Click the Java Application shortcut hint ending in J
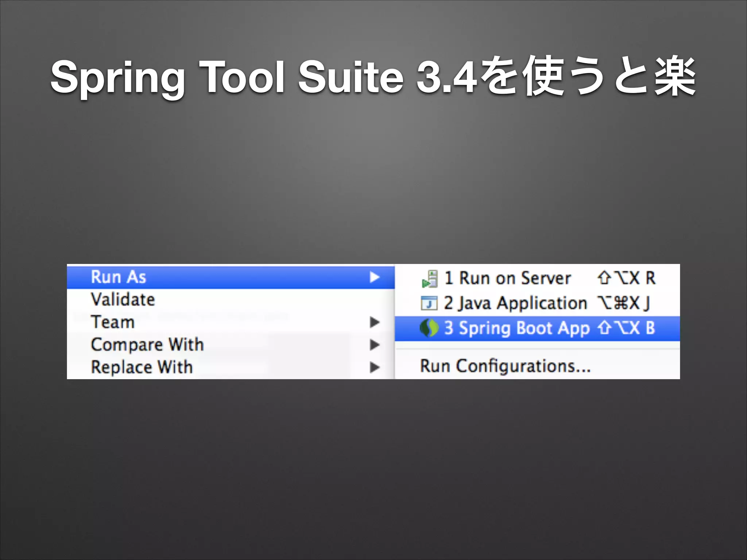The image size is (747, 560). 624,303
